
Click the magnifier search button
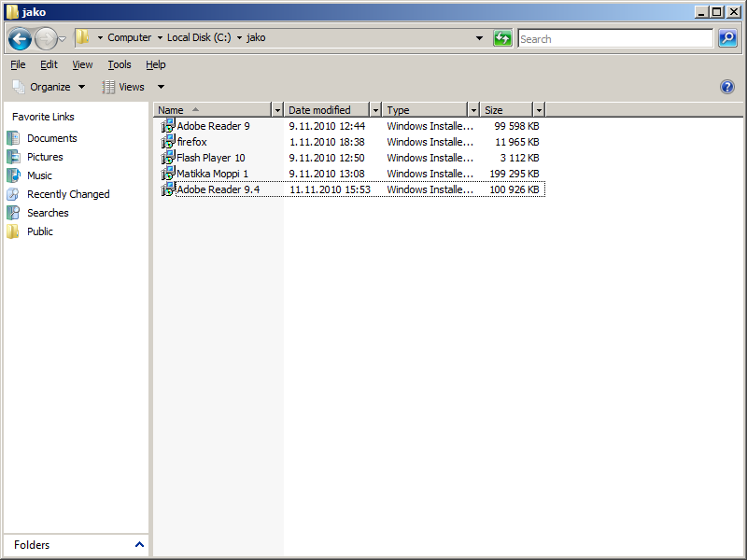pyautogui.click(x=728, y=38)
